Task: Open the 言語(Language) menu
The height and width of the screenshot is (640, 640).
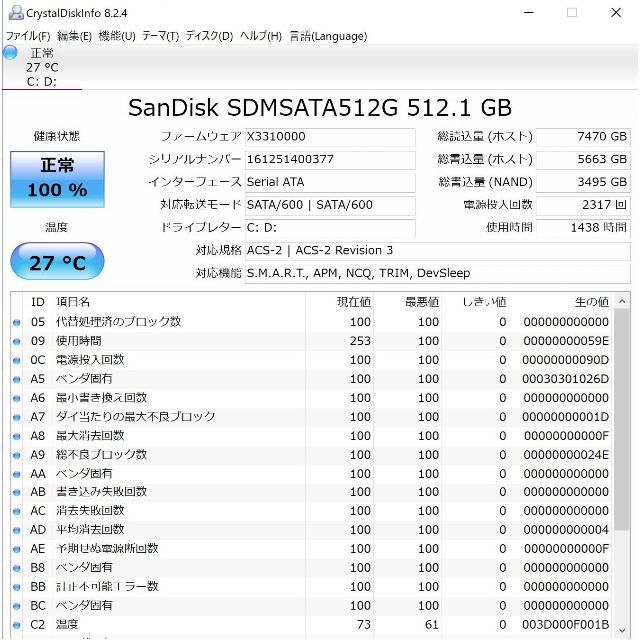Action: click(x=328, y=36)
